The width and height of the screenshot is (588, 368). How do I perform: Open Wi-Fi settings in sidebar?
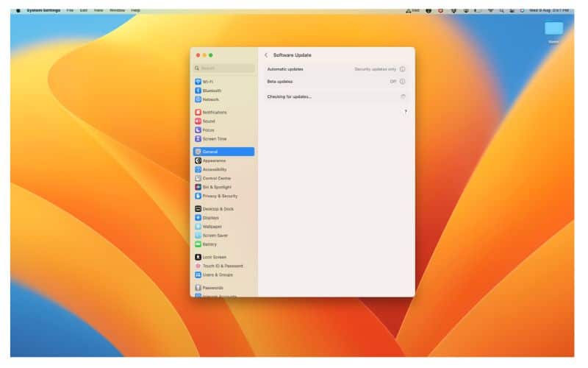pyautogui.click(x=208, y=82)
